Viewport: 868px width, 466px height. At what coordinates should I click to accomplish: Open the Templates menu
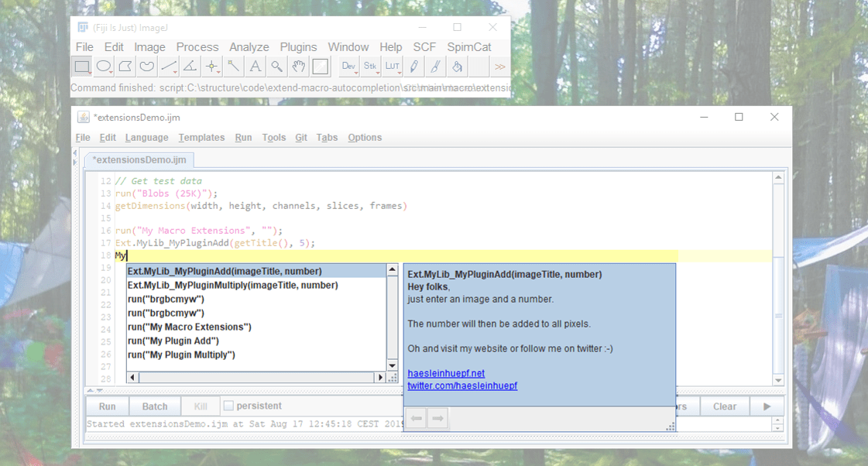pyautogui.click(x=201, y=137)
